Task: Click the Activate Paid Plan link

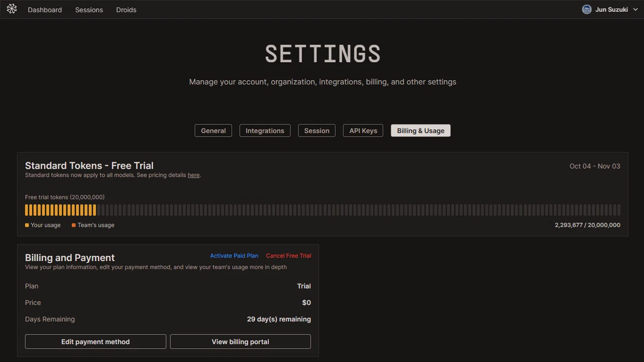Action: (x=234, y=256)
